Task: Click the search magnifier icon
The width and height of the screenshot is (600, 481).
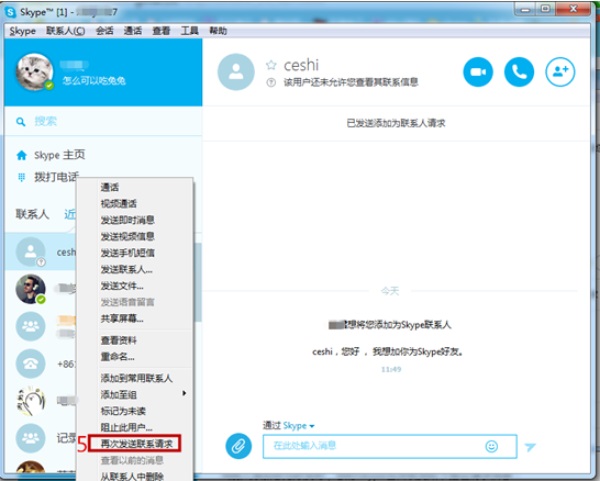Action: click(x=21, y=122)
